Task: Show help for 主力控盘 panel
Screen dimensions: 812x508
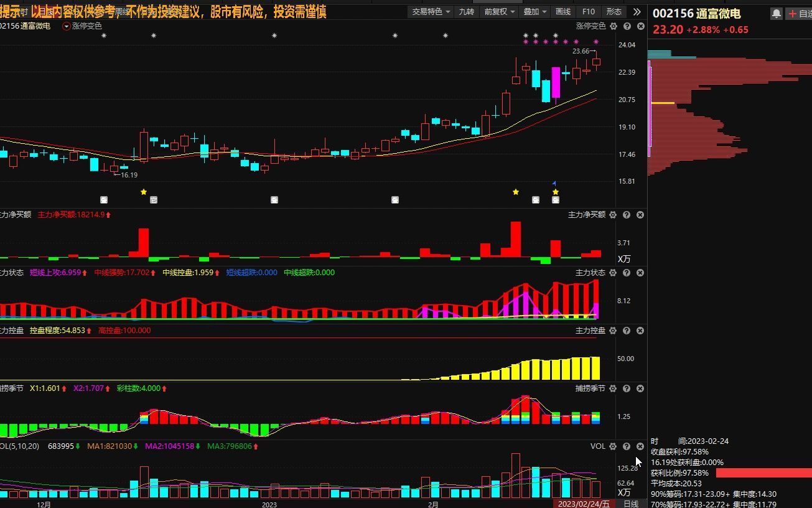Action: 627,331
